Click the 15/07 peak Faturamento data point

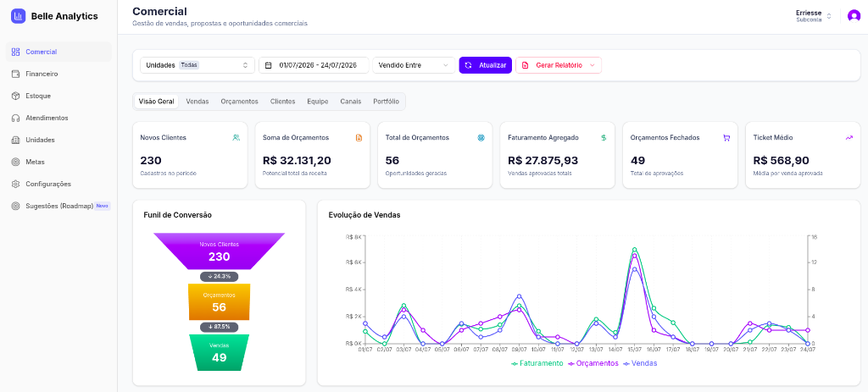pos(634,250)
